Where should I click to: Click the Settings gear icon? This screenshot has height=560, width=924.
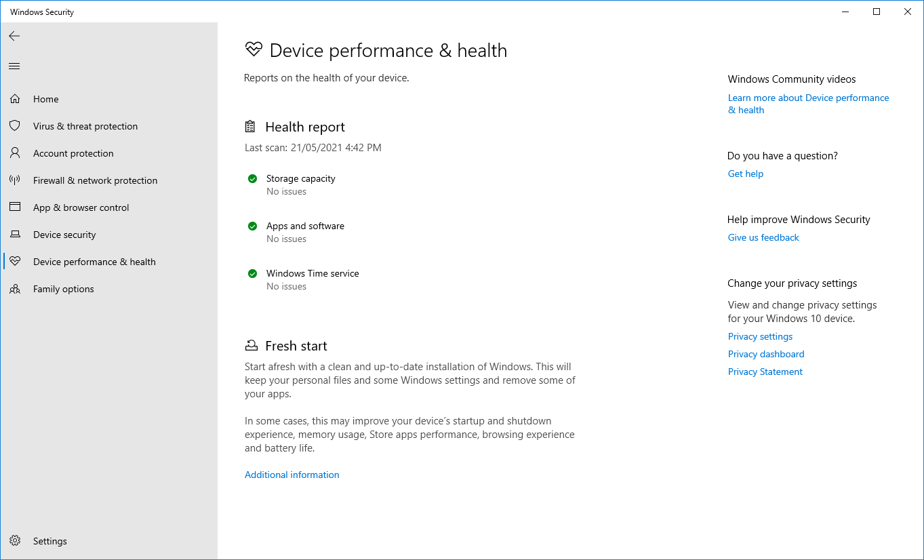point(15,540)
